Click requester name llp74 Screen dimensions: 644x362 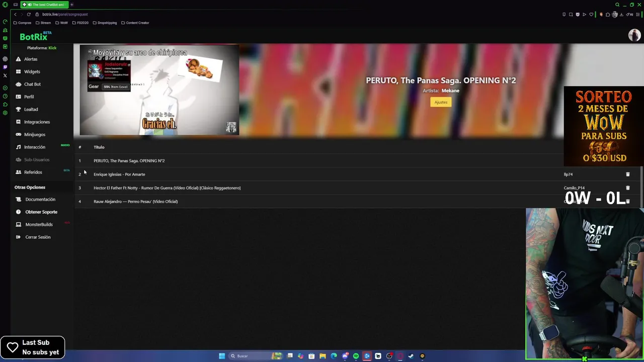[x=568, y=174]
